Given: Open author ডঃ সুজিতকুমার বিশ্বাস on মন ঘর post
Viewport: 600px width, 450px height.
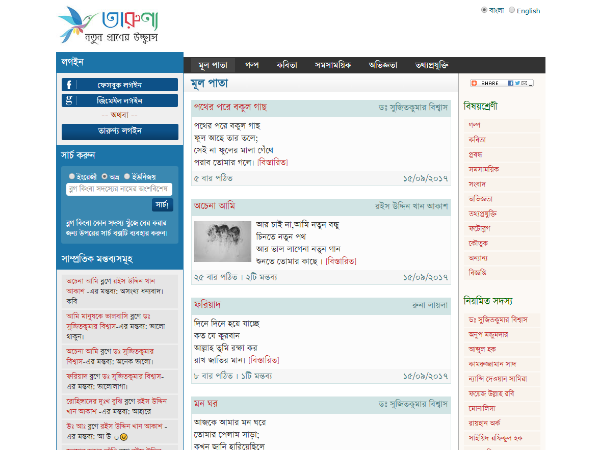Looking at the screenshot, I should click(x=413, y=404).
